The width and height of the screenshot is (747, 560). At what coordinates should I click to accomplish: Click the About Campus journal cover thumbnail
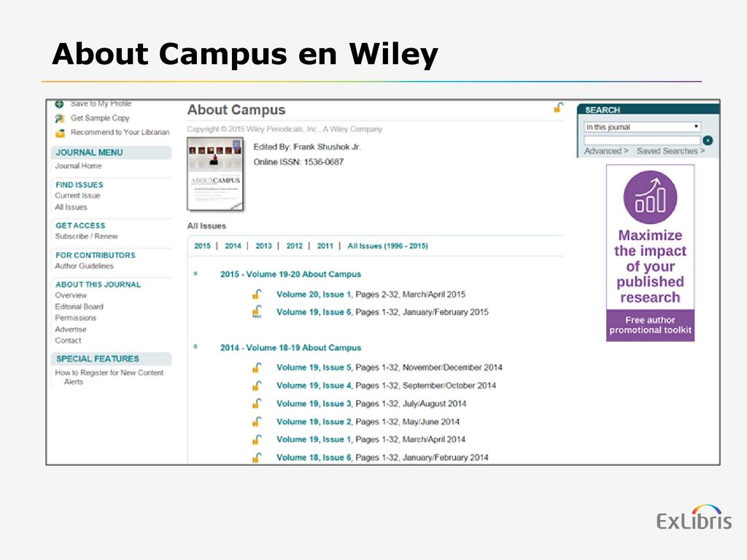coord(215,174)
